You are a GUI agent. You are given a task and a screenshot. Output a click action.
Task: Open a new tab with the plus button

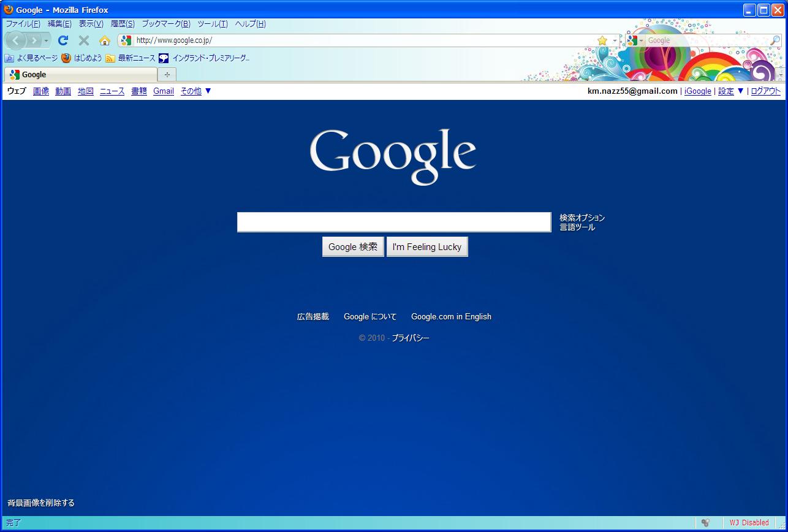(167, 75)
